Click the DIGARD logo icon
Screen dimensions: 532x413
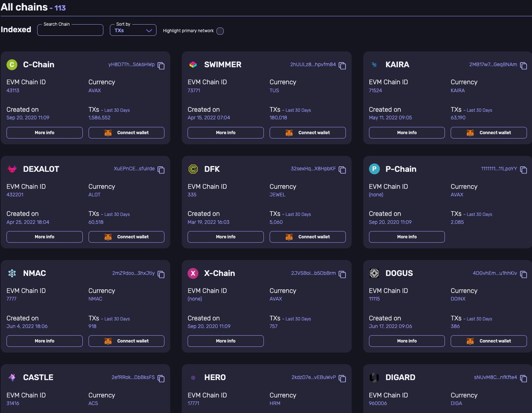point(374,378)
